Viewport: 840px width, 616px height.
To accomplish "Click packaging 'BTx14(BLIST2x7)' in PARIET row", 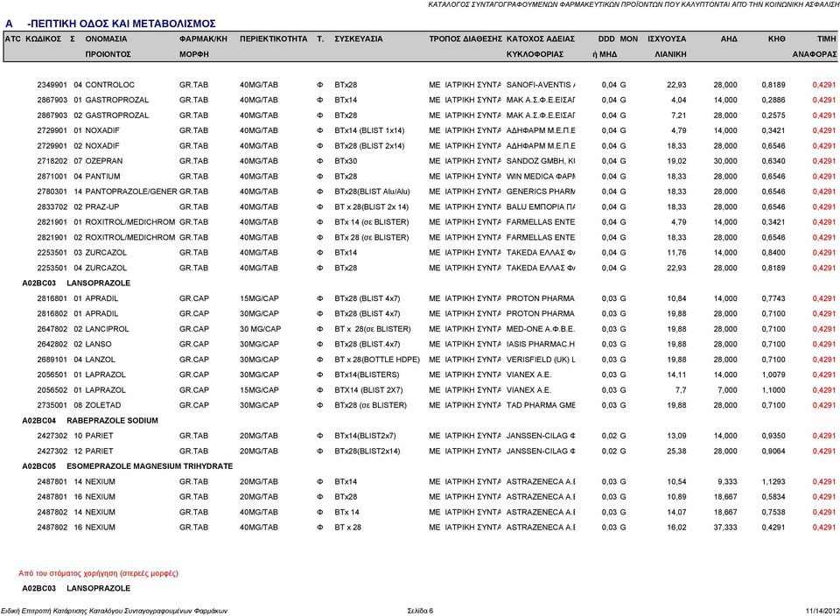I will tap(365, 436).
